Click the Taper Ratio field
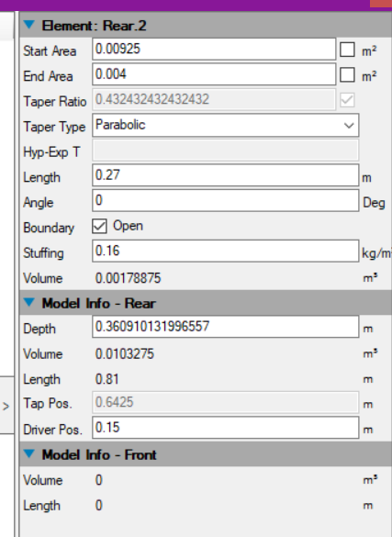 tap(214, 100)
